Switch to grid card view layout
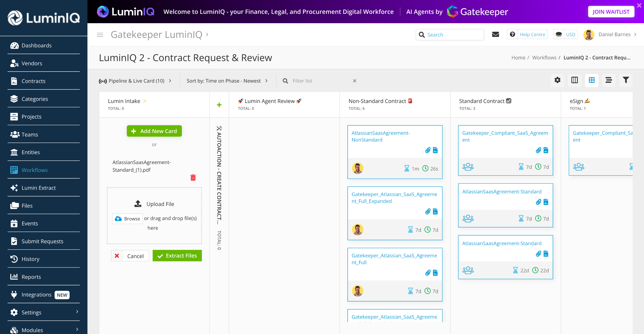The image size is (644, 334). click(x=592, y=80)
